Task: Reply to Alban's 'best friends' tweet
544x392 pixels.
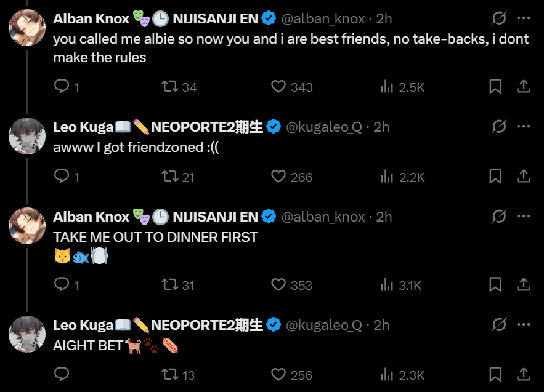Action: (x=62, y=87)
